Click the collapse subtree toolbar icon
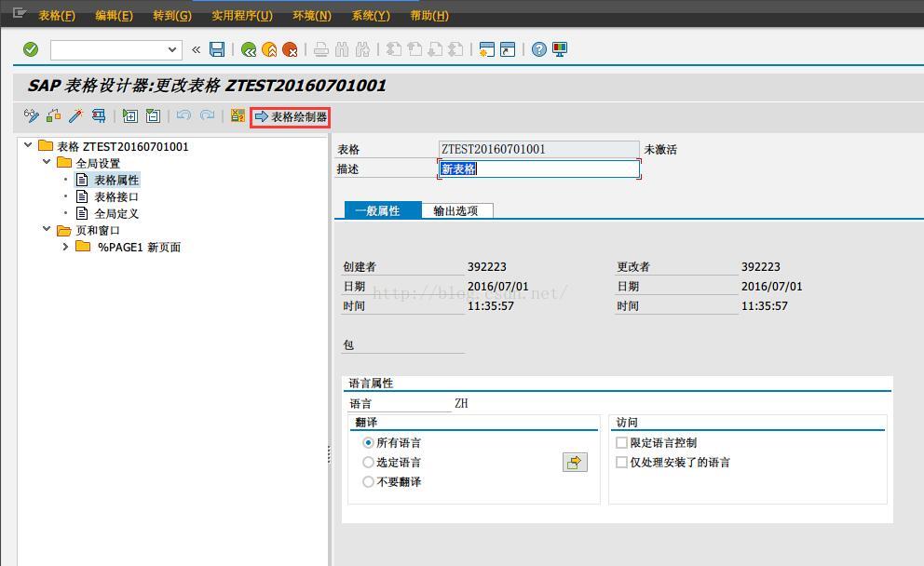924x566 pixels. click(153, 116)
